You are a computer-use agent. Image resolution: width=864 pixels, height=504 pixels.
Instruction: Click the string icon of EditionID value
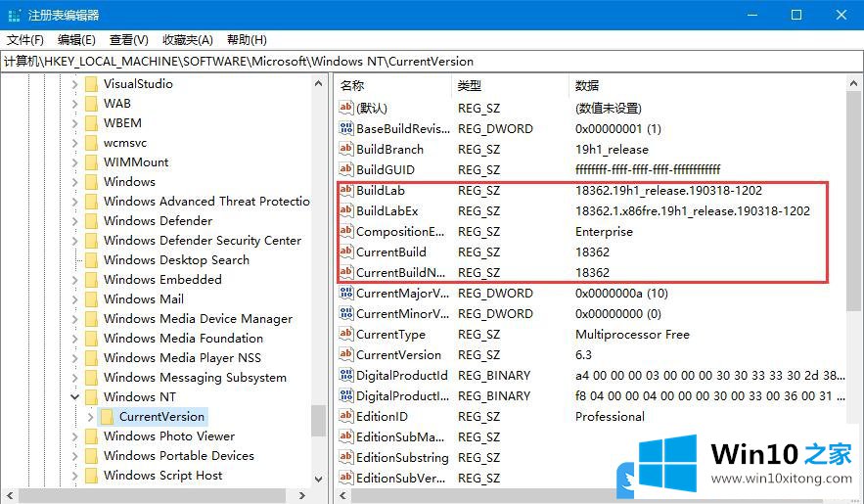pyautogui.click(x=346, y=416)
